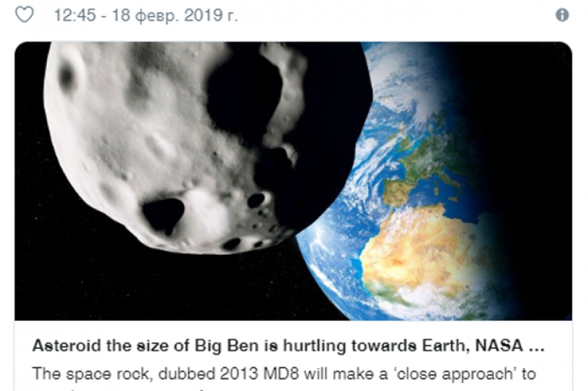Open the tweet timestamp 12:45 link

[x=75, y=15]
